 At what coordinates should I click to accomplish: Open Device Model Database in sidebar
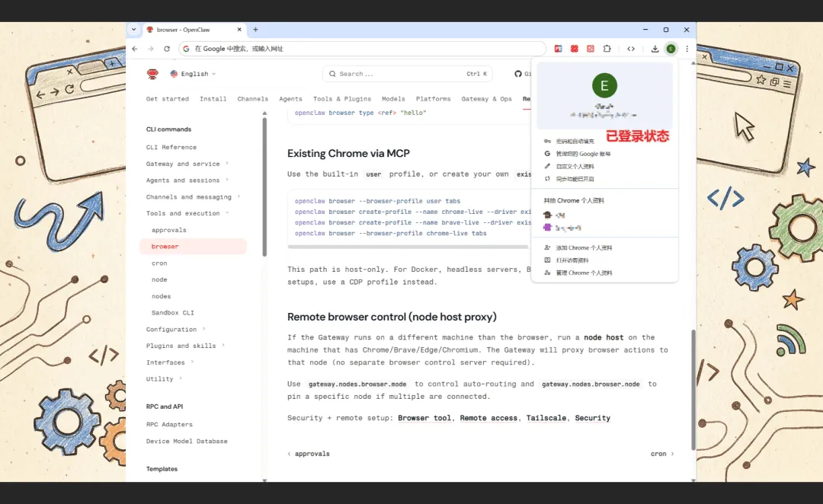tap(187, 441)
